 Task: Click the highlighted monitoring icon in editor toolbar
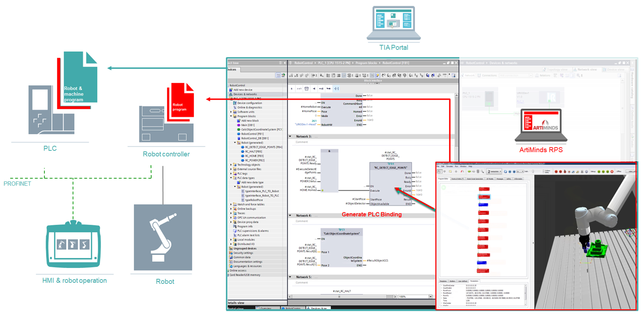[377, 75]
